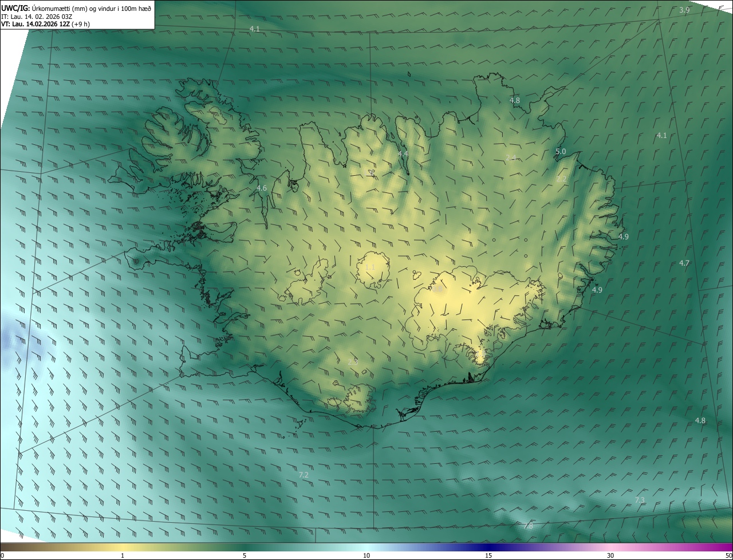733x560 pixels.
Task: Click the color scale tick labeled 0
Action: pos(2,555)
